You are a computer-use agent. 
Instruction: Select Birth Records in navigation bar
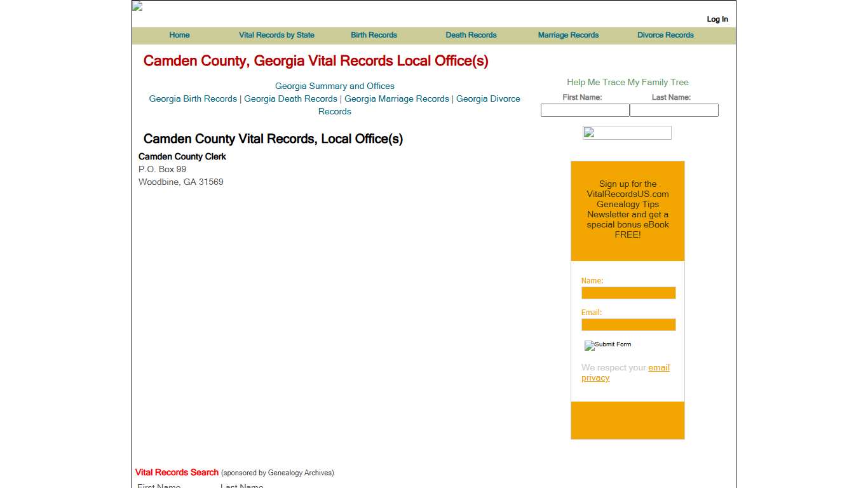tap(374, 35)
